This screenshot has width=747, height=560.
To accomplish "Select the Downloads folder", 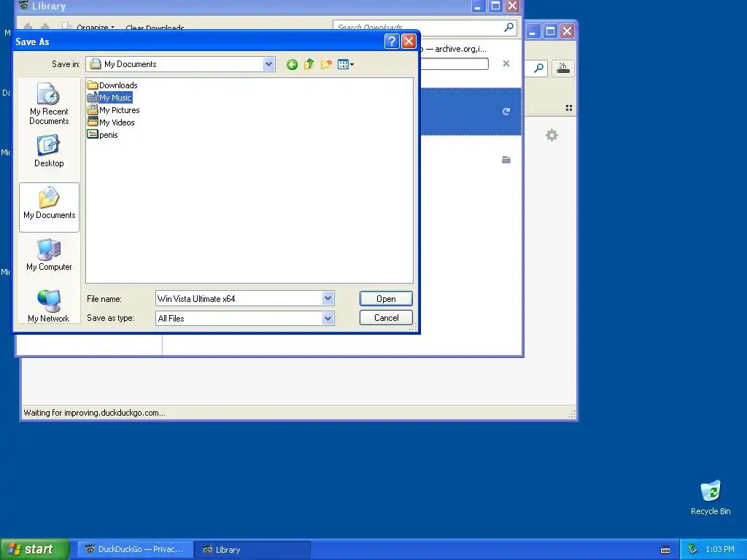I will 112,85.
